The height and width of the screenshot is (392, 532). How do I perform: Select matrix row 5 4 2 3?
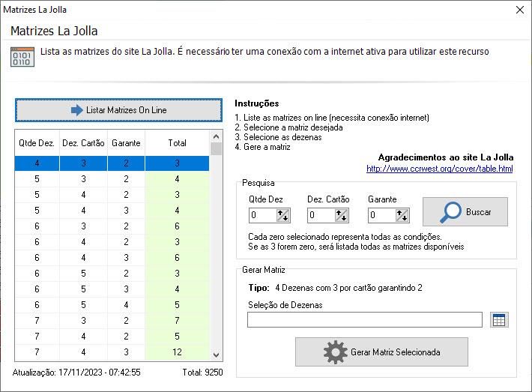(112, 195)
